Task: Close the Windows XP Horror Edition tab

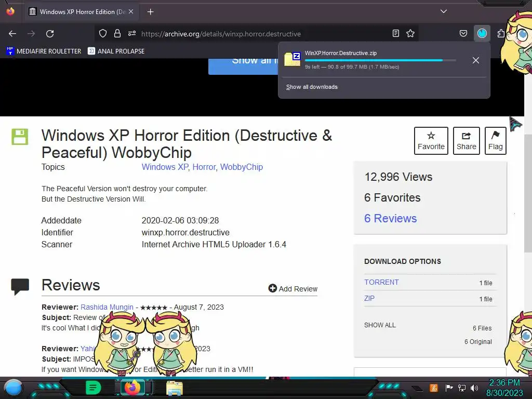Action: click(x=131, y=11)
